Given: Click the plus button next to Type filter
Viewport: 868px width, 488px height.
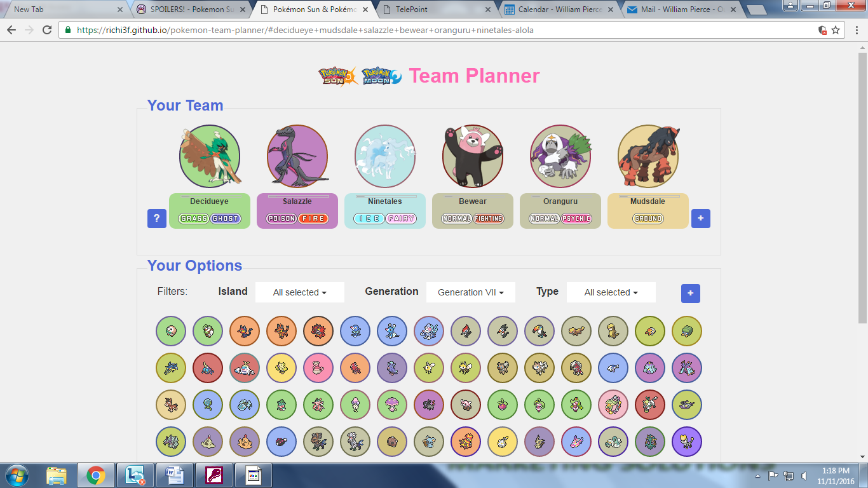Looking at the screenshot, I should (691, 294).
